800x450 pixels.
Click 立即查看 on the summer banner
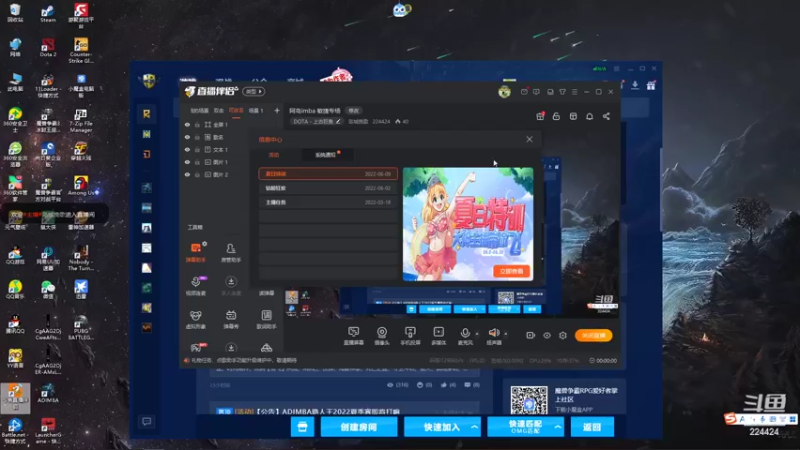click(x=511, y=271)
